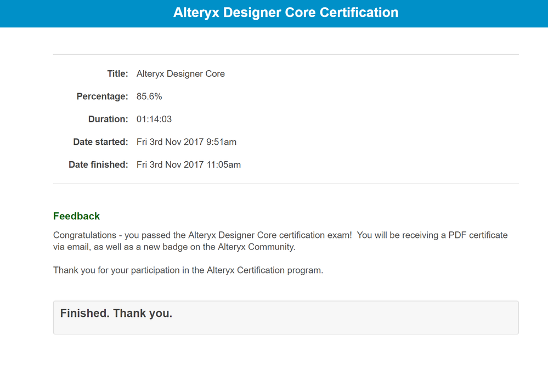Click the green Feedback heading
This screenshot has width=548, height=392.
(x=77, y=217)
